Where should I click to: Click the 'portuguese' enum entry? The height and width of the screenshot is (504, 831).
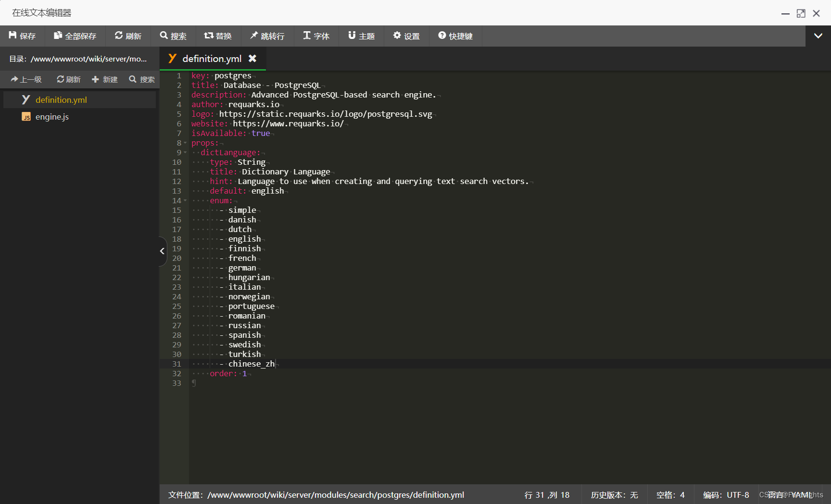click(252, 306)
